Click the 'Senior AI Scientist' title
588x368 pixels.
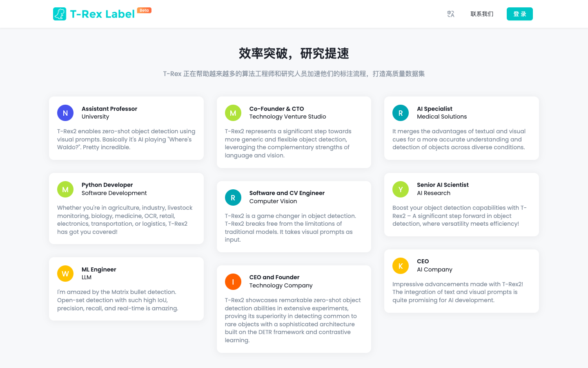click(443, 185)
